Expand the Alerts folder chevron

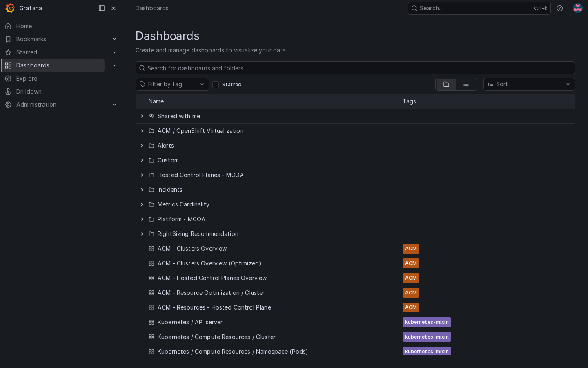point(142,146)
